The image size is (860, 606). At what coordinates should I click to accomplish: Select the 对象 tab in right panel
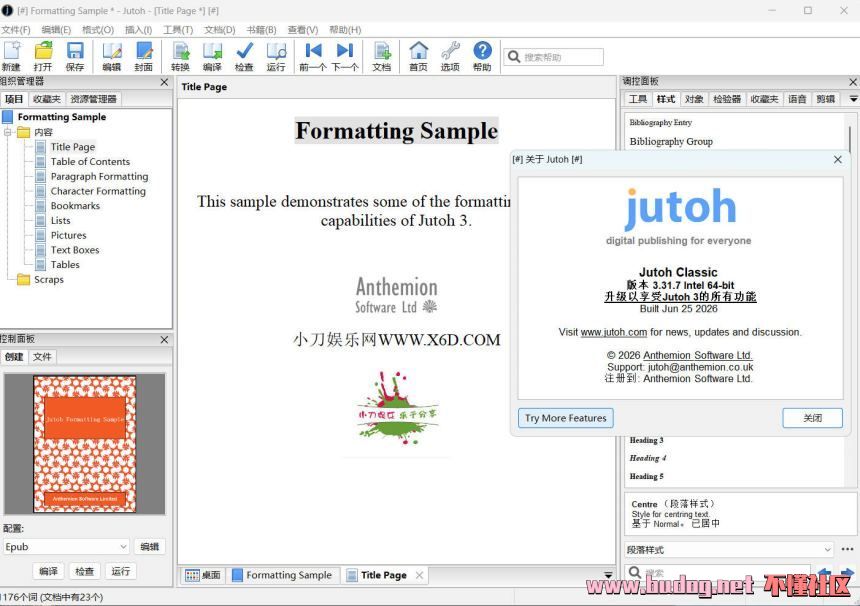[x=694, y=99]
